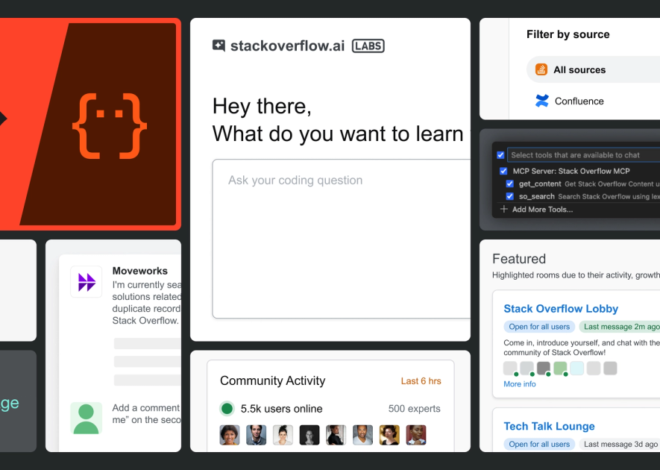Click the green online status dot
This screenshot has height=470, width=660.
click(x=227, y=409)
